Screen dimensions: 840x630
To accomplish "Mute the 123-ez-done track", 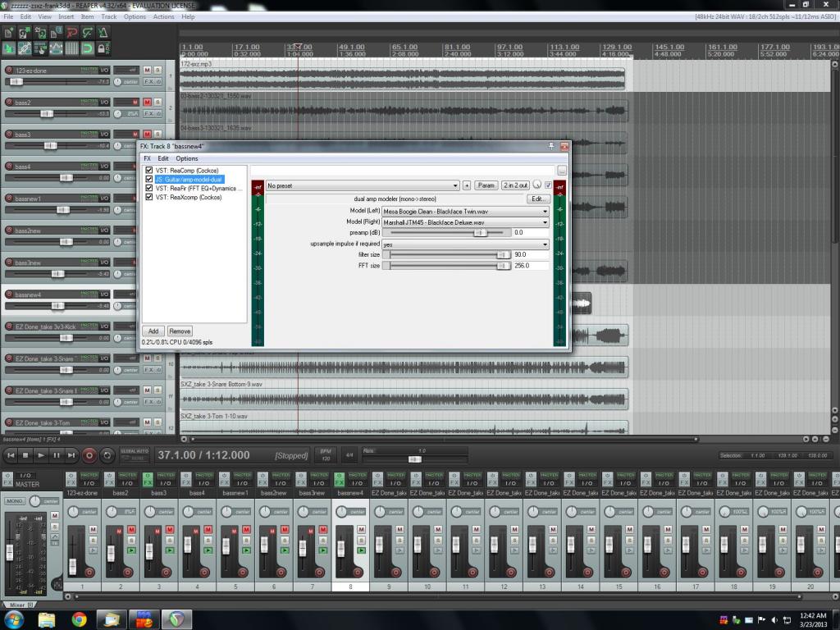I will (148, 70).
